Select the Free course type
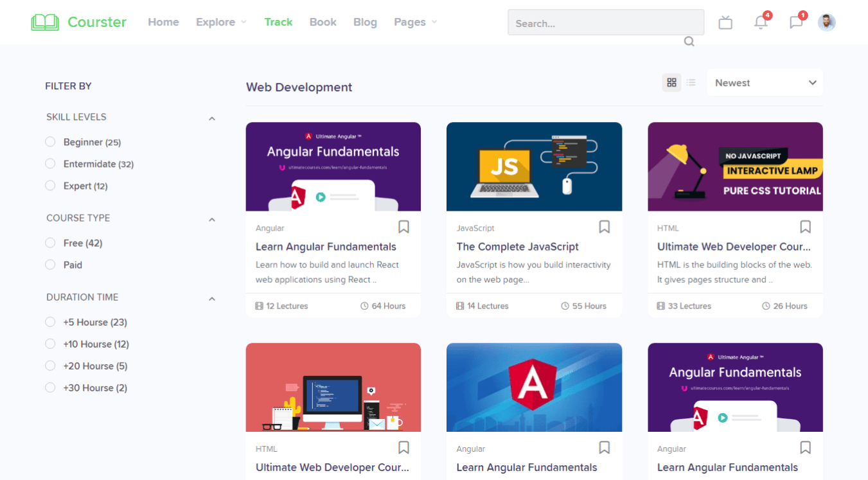Image resolution: width=868 pixels, height=480 pixels. click(50, 243)
